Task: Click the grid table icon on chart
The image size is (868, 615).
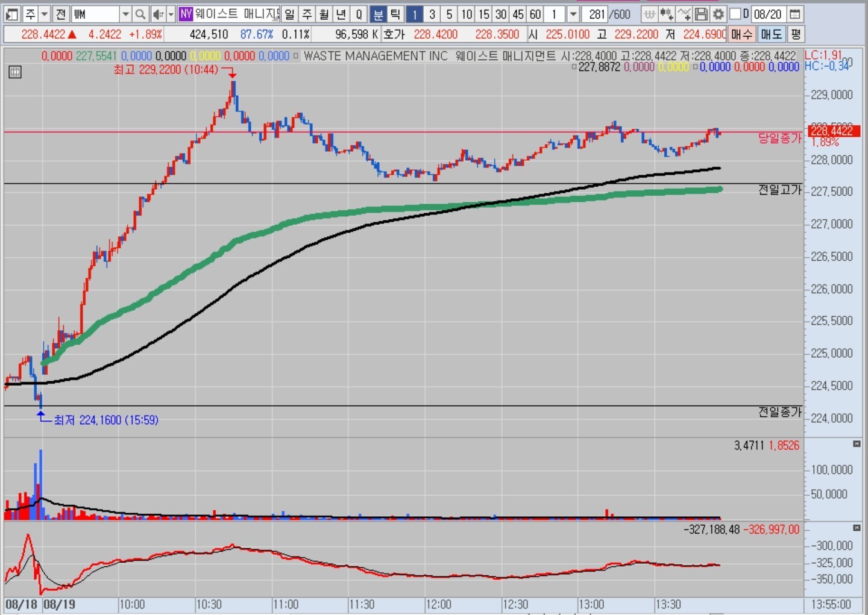Action: (15, 72)
